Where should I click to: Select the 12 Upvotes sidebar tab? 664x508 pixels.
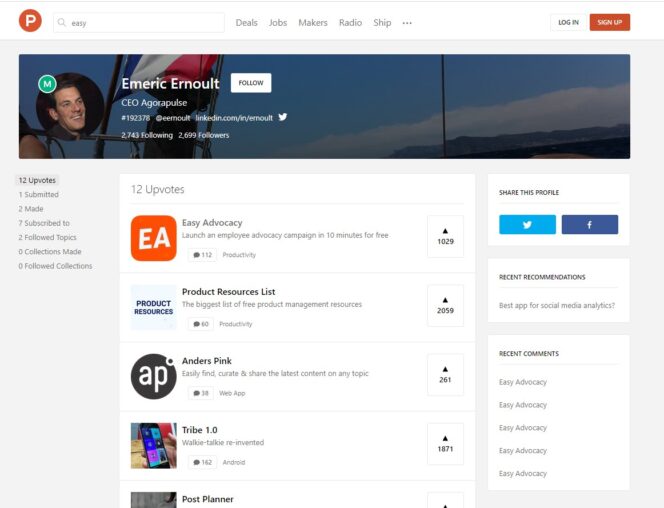coord(37,180)
